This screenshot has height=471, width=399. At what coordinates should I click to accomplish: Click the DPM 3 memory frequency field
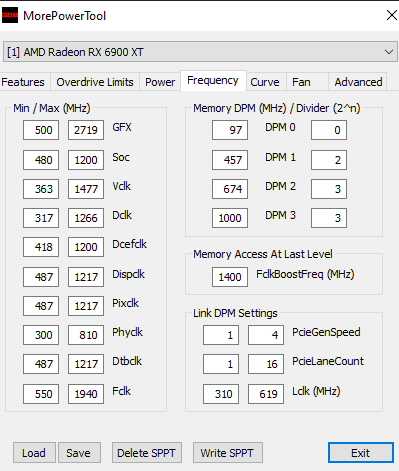pos(230,218)
